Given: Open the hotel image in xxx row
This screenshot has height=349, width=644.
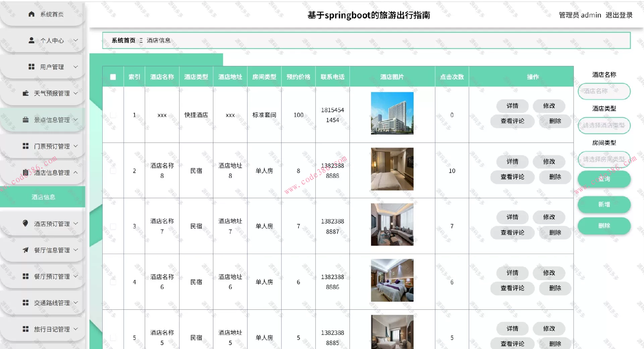Looking at the screenshot, I should (x=392, y=113).
